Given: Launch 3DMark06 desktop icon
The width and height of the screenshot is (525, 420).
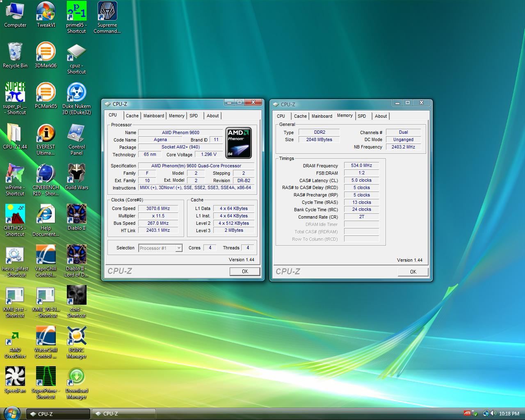Looking at the screenshot, I should (x=46, y=55).
